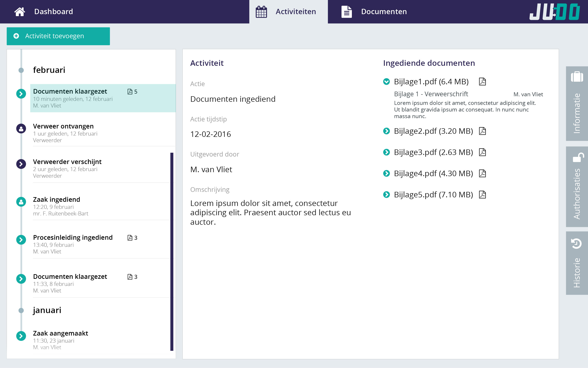Viewport: 588px width, 368px height.
Task: Click the chevron icon beside Zaak aangemaakt
Action: (21, 336)
